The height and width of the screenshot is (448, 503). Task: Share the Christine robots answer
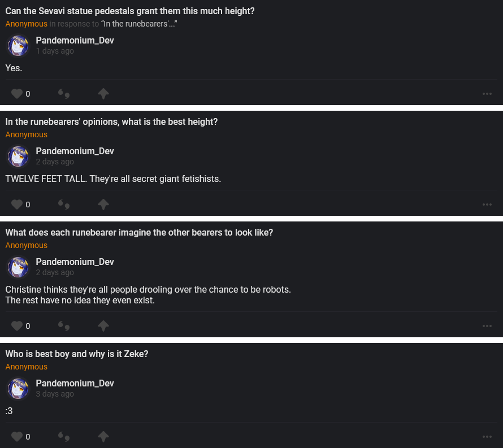point(103,326)
